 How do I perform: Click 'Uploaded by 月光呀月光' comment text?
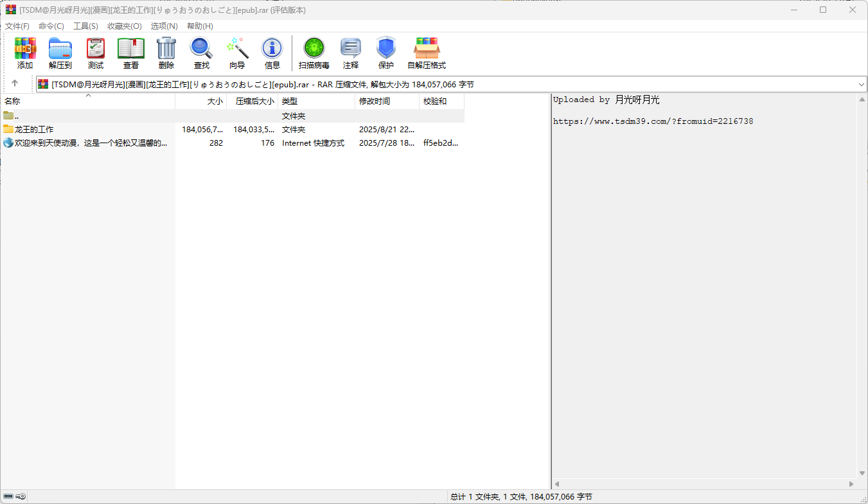(x=607, y=100)
